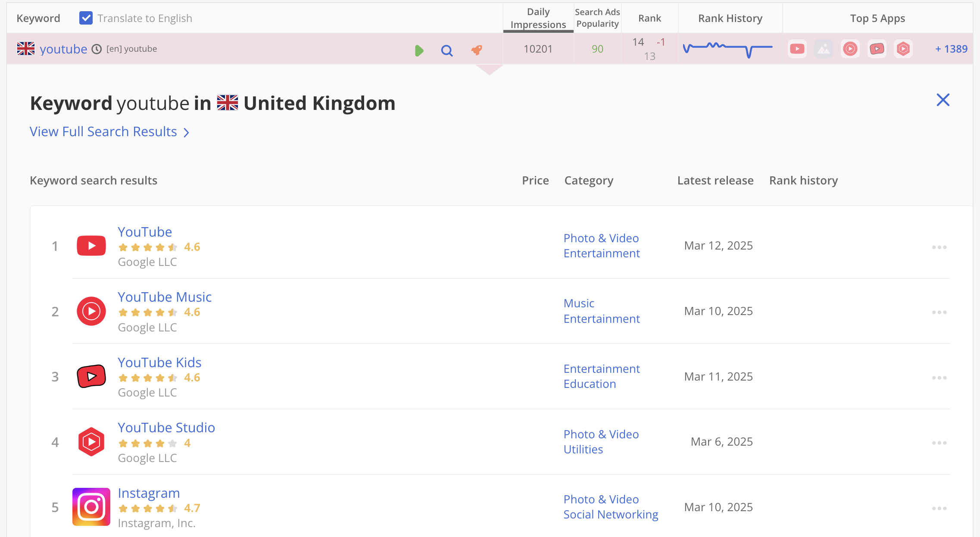Click the Instagram app icon in result 5
The width and height of the screenshot is (980, 537).
tap(91, 507)
